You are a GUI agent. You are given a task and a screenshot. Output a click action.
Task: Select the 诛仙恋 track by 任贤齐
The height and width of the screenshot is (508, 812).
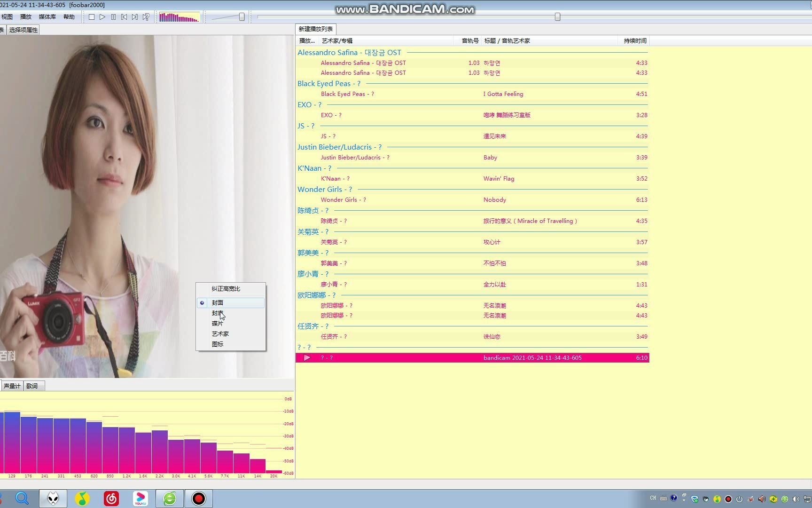pyautogui.click(x=472, y=337)
